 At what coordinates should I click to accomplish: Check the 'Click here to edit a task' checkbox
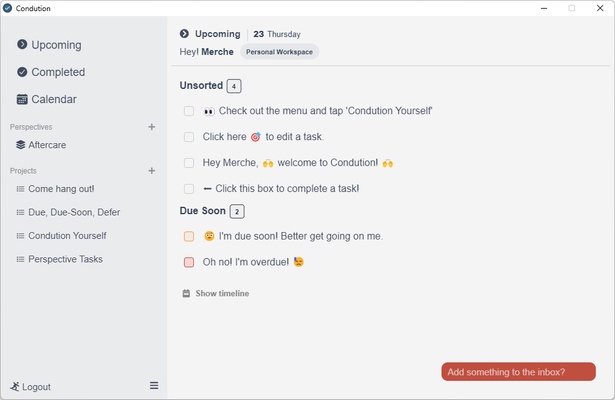pyautogui.click(x=189, y=137)
